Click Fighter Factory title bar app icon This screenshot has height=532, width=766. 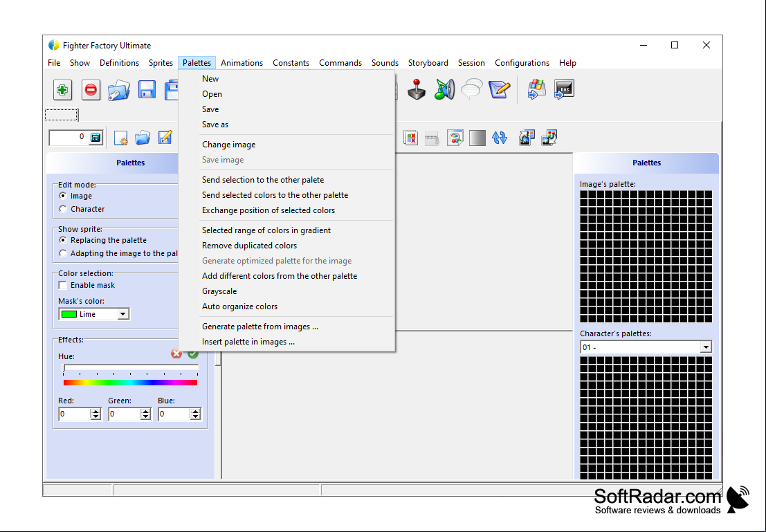point(54,46)
